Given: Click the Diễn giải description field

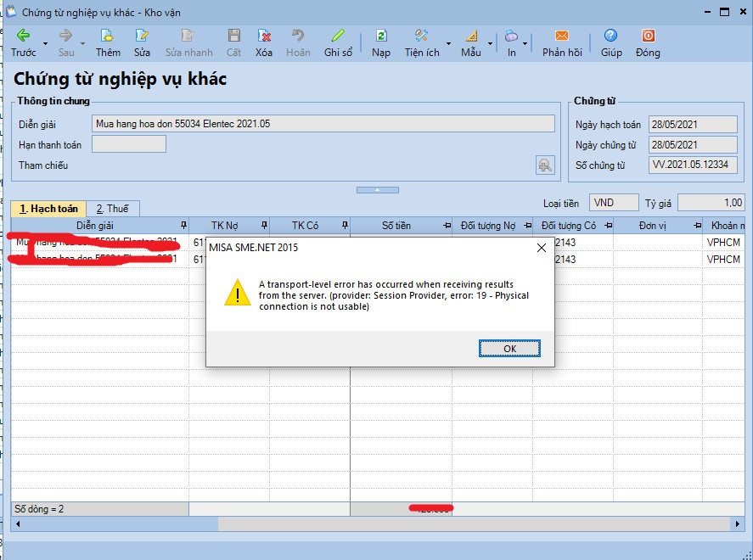Looking at the screenshot, I should [x=323, y=124].
